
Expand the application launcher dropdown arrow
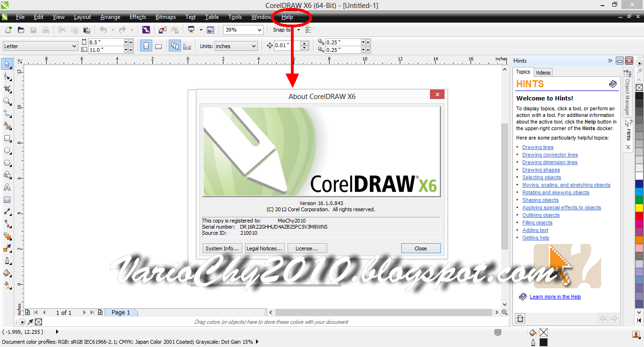pos(201,30)
